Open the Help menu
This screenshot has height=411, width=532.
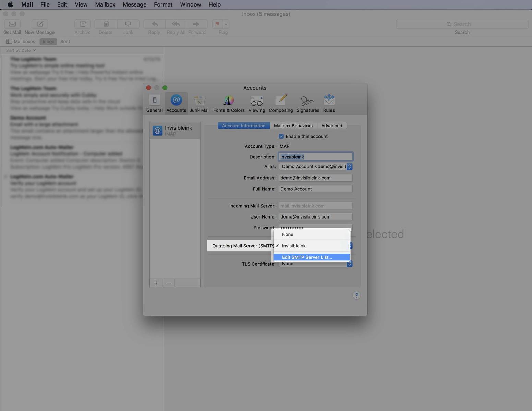point(215,4)
